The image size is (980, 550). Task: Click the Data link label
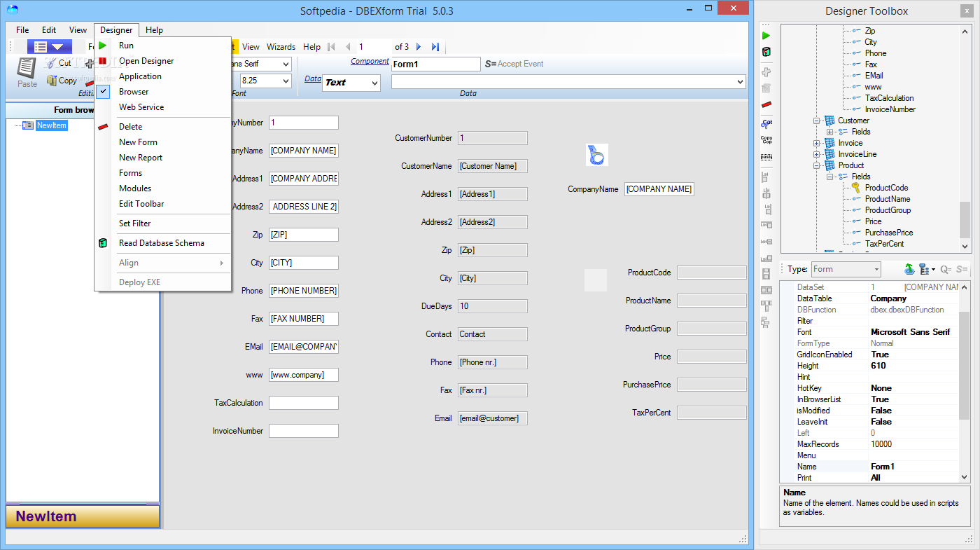(x=313, y=78)
